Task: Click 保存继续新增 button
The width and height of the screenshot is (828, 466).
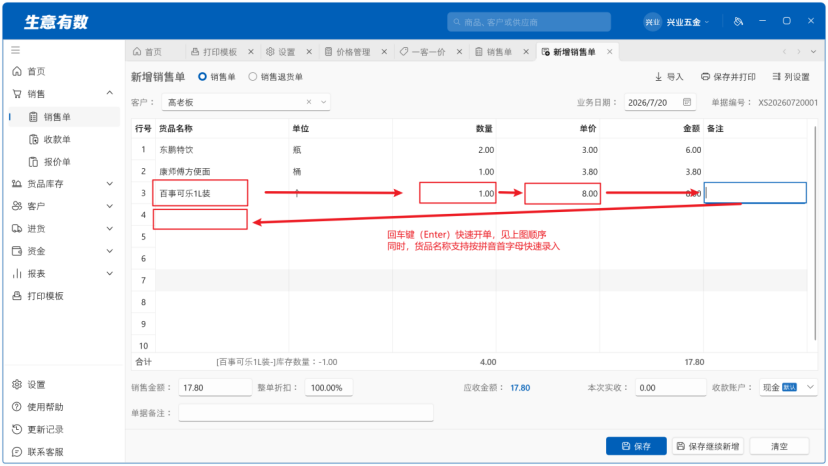Action: 708,446
